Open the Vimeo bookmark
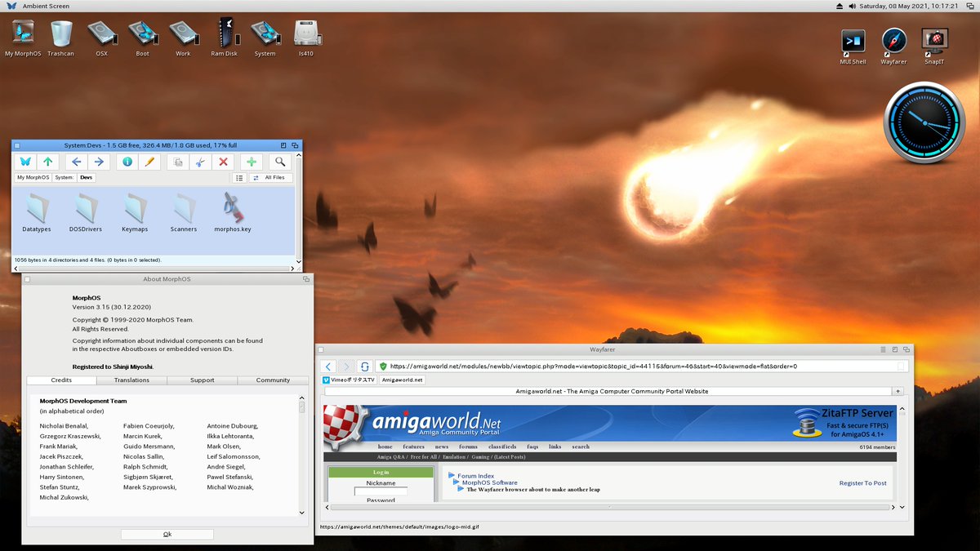This screenshot has height=551, width=980. click(x=349, y=380)
